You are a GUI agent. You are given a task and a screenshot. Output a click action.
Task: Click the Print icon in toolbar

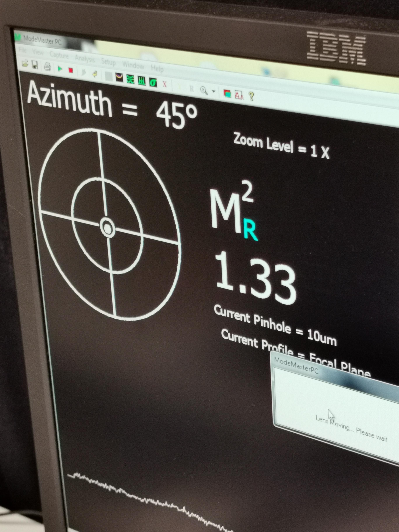click(x=47, y=67)
